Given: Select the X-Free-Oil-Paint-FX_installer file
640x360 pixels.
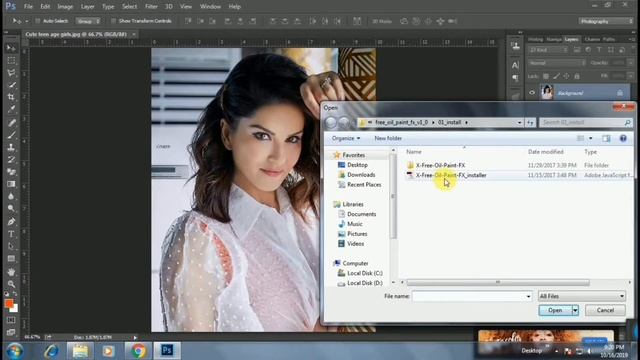Looking at the screenshot, I should (451, 175).
